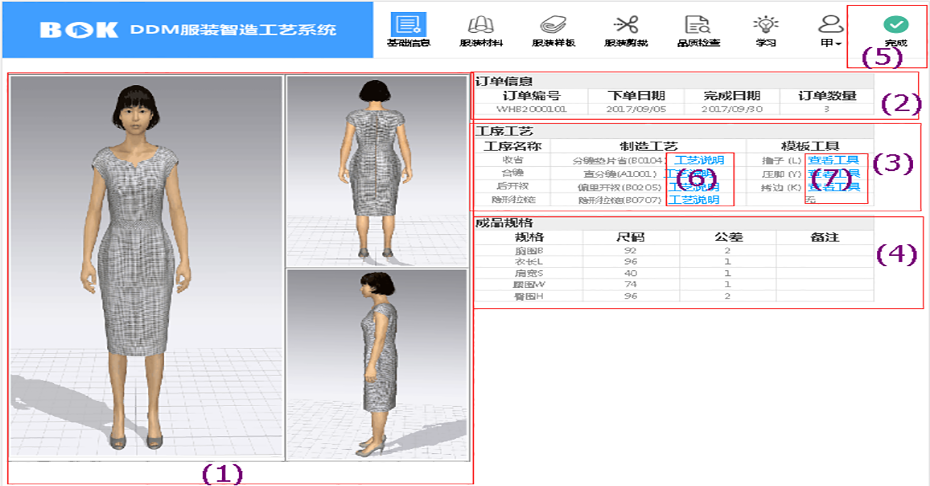Screen dimensions: 930x486
Task: Select the side view dress model
Action: (377, 365)
